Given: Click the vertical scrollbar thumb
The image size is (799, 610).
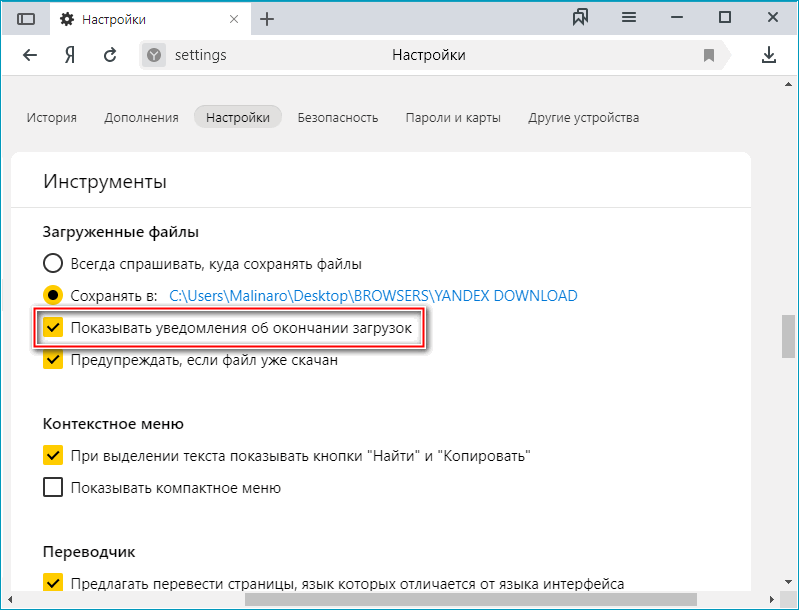Looking at the screenshot, I should point(789,335).
